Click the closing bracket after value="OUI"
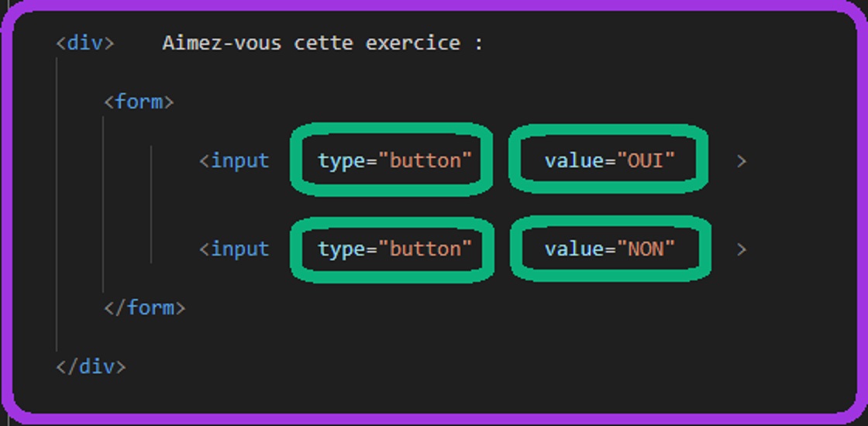This screenshot has height=426, width=868. (x=742, y=161)
